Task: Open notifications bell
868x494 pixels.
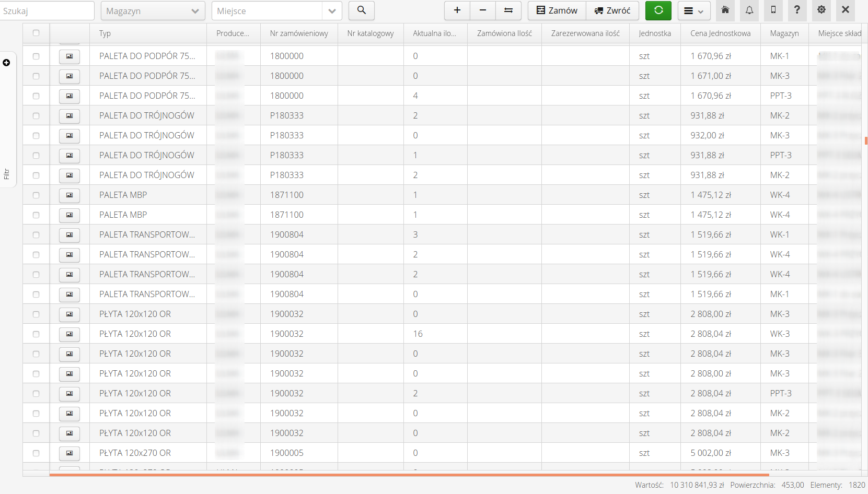Action: pos(749,10)
